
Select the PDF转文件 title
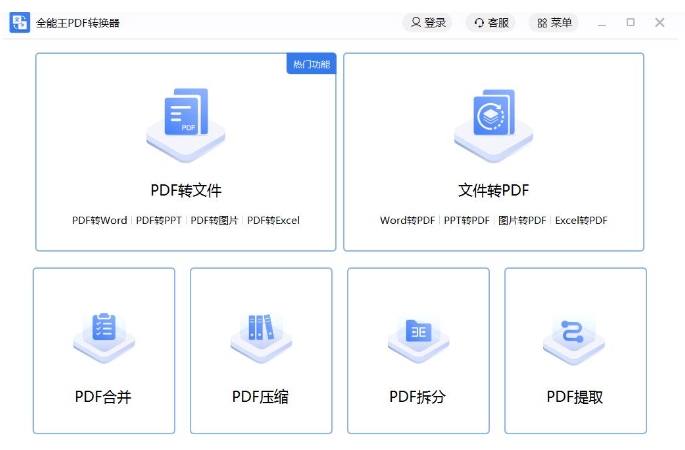point(186,190)
